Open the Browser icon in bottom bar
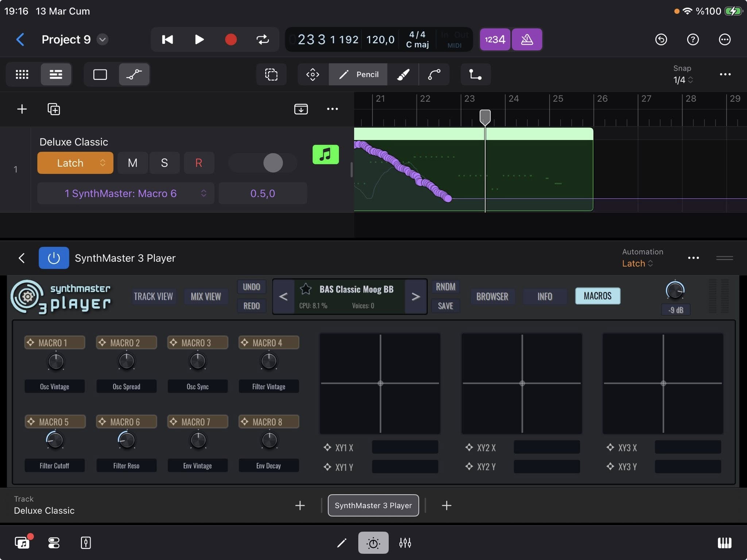747x560 pixels. click(22, 543)
